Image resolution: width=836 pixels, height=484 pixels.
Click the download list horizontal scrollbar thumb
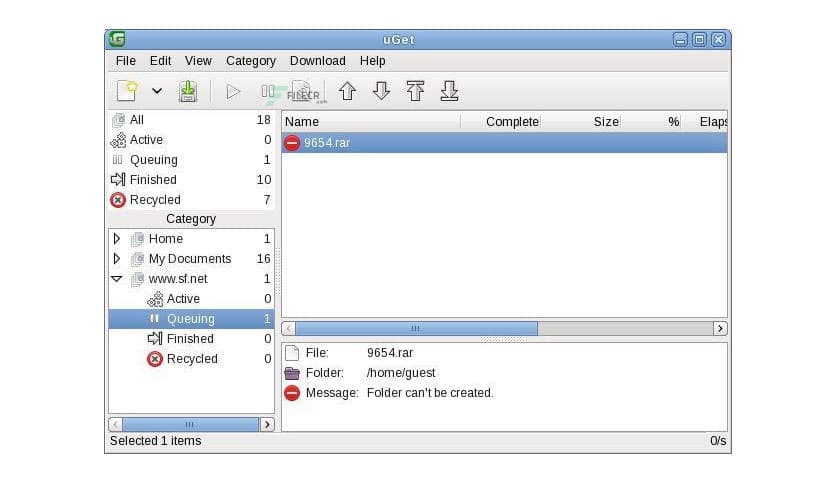pyautogui.click(x=416, y=328)
